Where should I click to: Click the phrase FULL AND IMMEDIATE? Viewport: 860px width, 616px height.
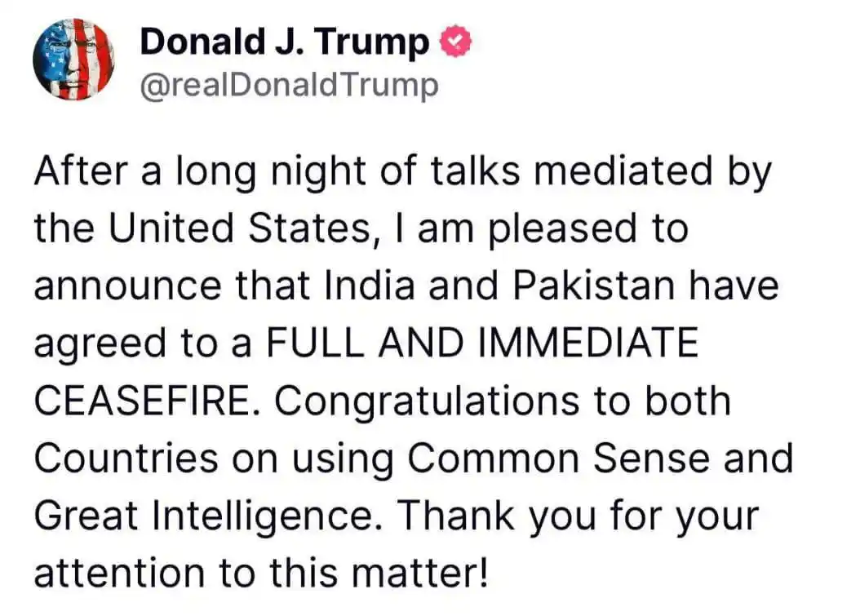click(483, 343)
